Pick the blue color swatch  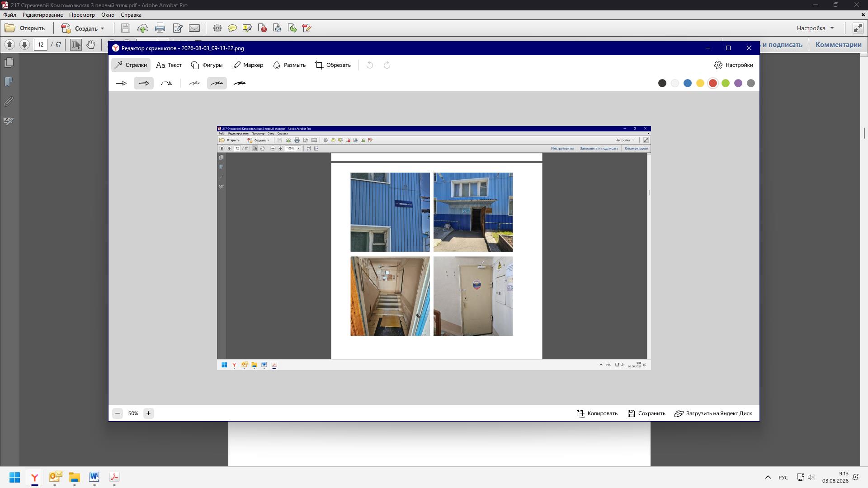[688, 83]
